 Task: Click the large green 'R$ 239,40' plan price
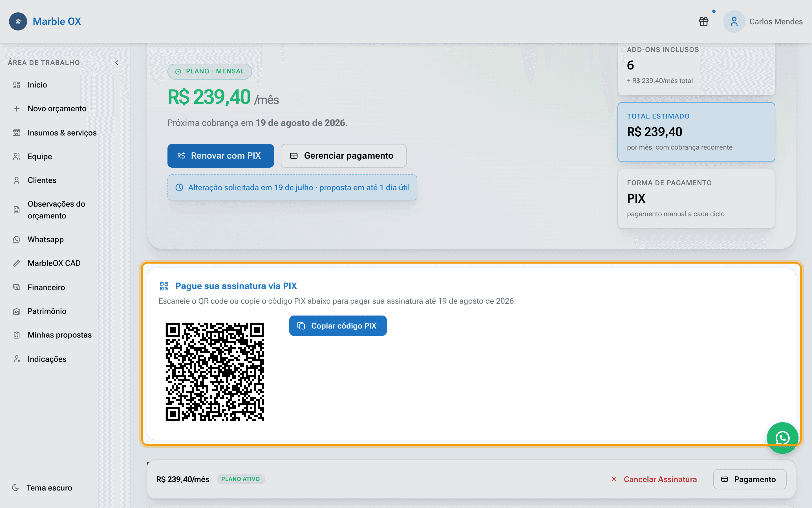(x=209, y=97)
